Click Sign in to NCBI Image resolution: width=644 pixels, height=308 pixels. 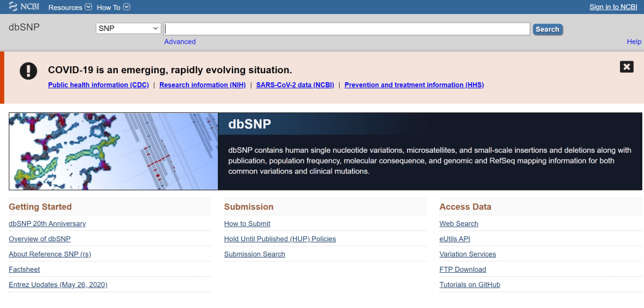tap(612, 7)
